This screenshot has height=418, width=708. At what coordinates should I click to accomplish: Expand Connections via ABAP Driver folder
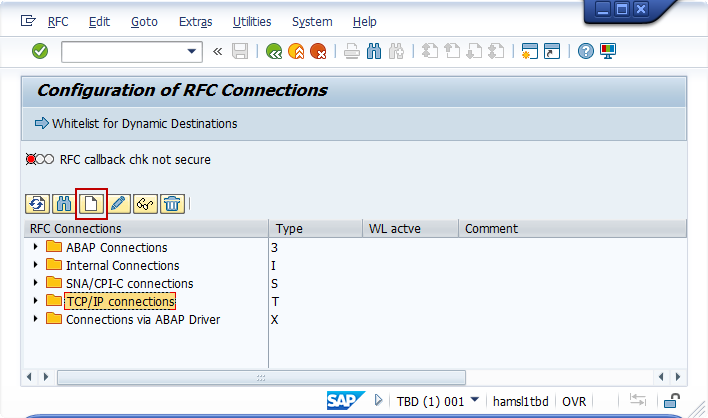(37, 319)
